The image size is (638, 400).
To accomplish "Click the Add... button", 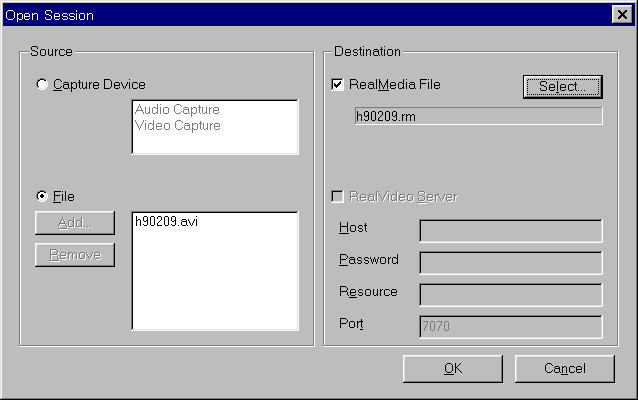I will tap(75, 223).
